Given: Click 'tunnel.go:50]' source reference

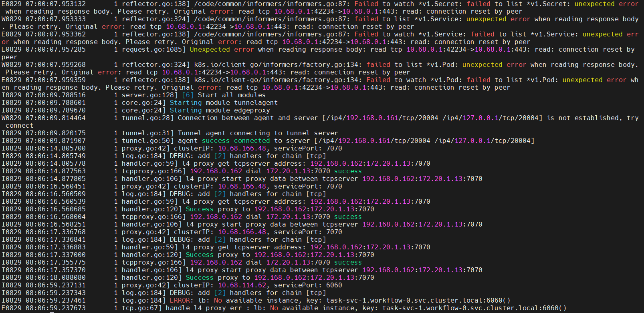Looking at the screenshot, I should (148, 141).
